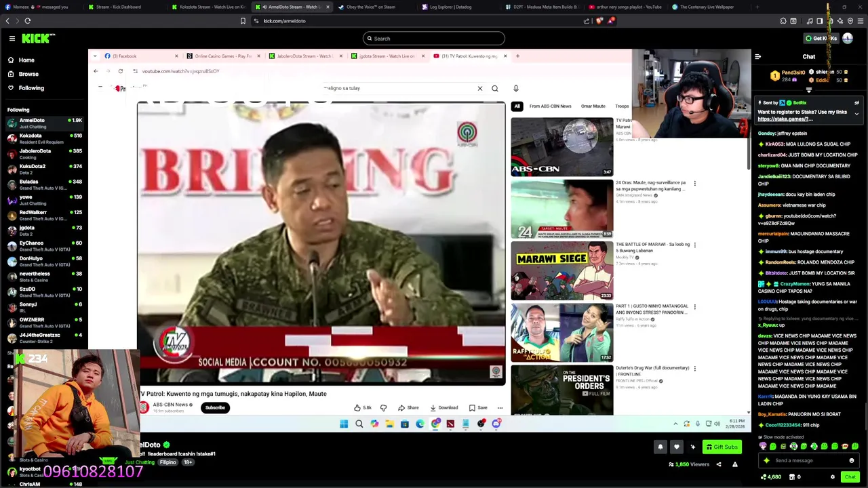Screen dimensions: 868x488
Task: Click YouTube Save button
Action: coord(478,408)
